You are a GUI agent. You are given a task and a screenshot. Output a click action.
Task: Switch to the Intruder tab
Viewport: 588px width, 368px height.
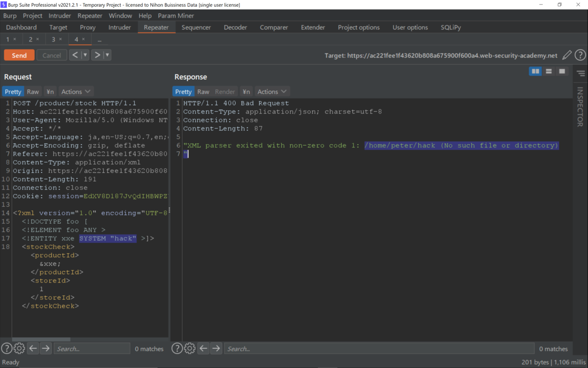[x=120, y=27]
